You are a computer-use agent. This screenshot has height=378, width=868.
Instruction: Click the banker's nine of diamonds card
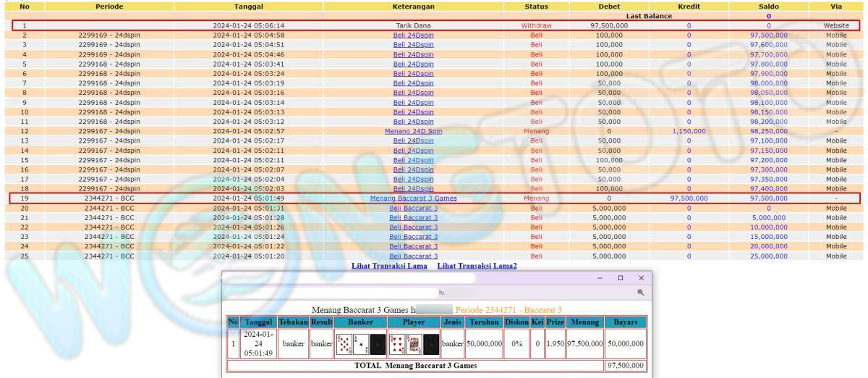click(x=344, y=344)
